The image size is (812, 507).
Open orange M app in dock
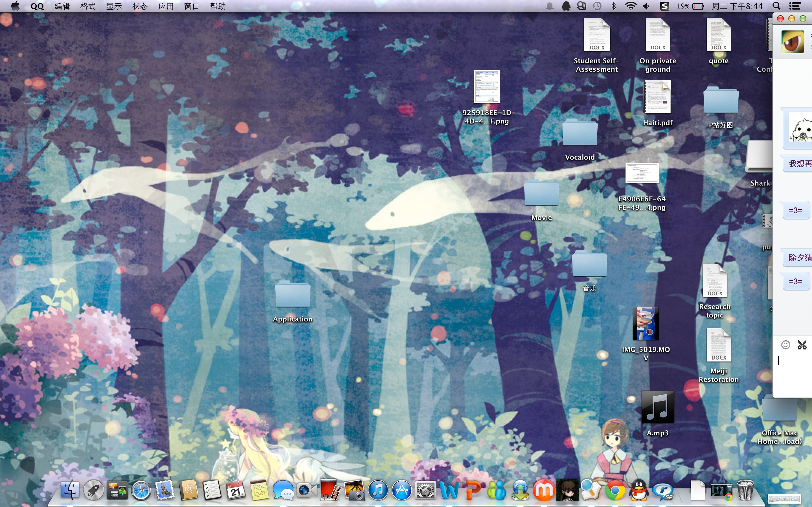544,491
